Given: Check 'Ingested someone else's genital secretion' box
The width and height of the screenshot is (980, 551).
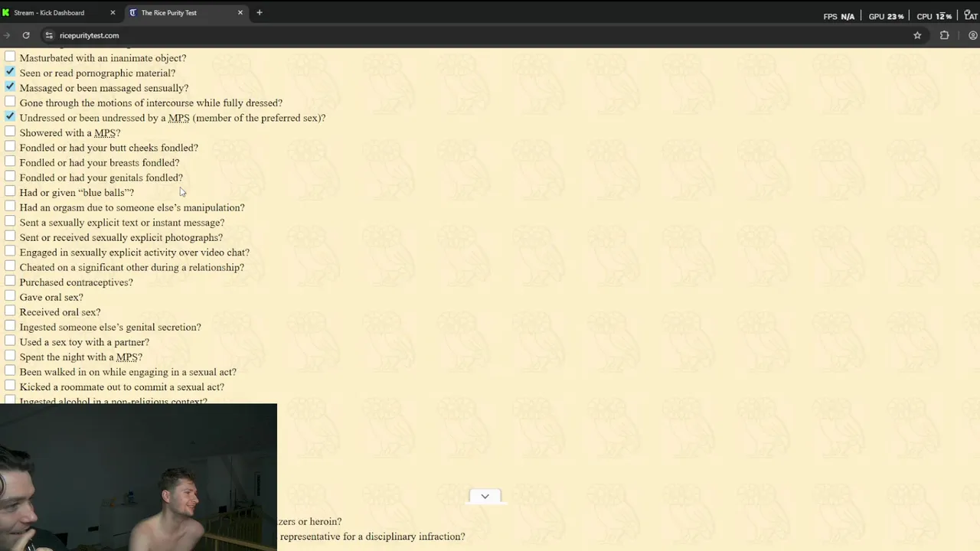Looking at the screenshot, I should (x=10, y=326).
